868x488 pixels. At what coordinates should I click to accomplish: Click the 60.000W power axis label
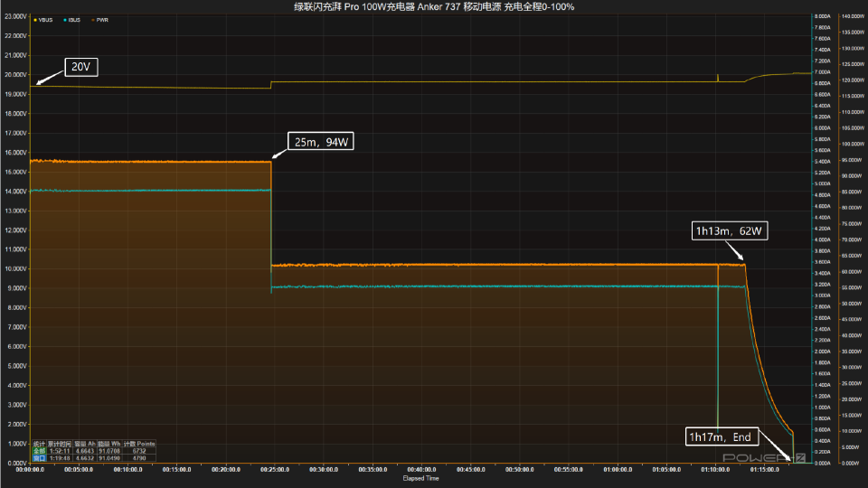(x=853, y=272)
